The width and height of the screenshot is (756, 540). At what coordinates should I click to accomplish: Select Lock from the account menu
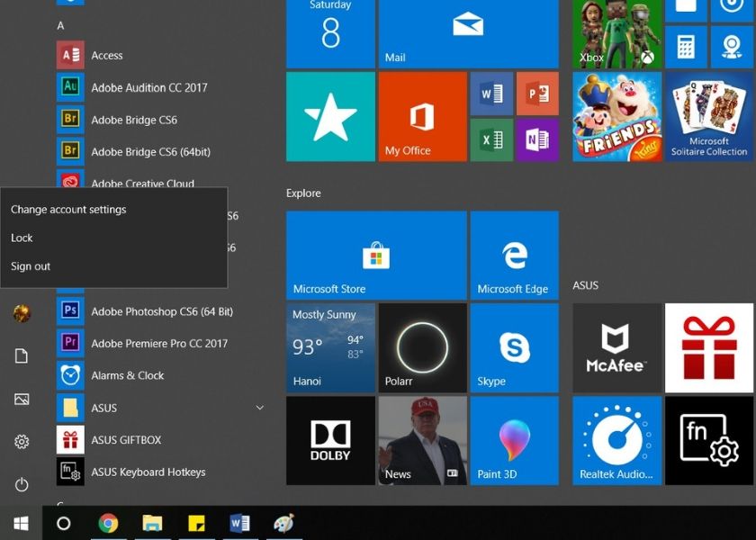pyautogui.click(x=21, y=238)
